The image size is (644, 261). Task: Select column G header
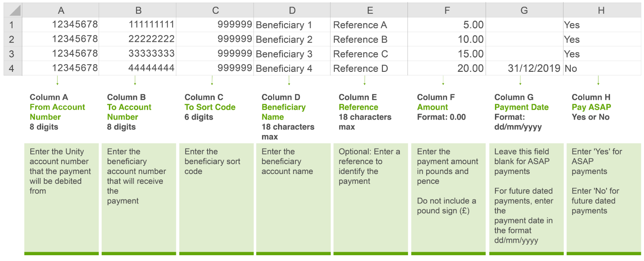coord(524,10)
